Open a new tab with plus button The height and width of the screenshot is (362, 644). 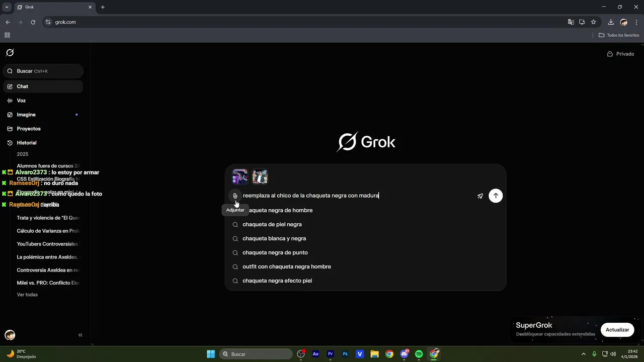click(x=103, y=7)
